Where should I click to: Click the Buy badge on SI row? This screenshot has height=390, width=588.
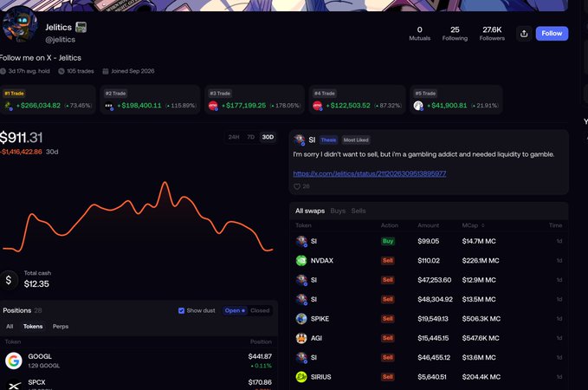[x=388, y=241]
